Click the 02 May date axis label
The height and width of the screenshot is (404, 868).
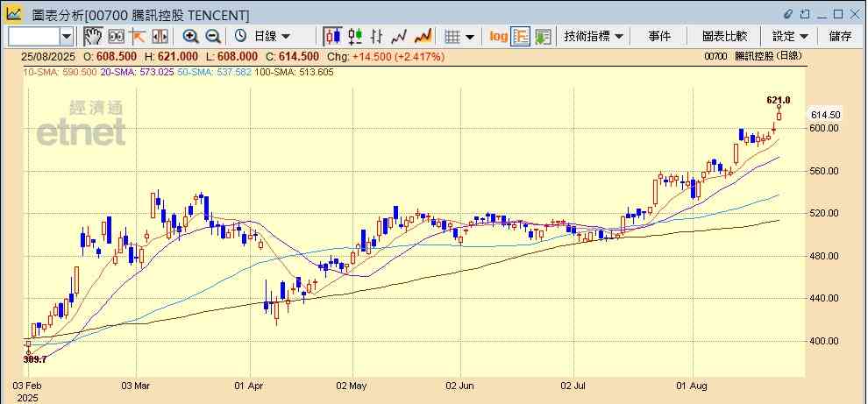(x=352, y=386)
